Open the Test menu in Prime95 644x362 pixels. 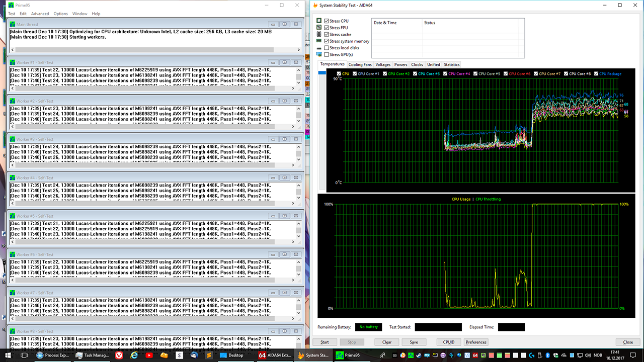coord(11,14)
